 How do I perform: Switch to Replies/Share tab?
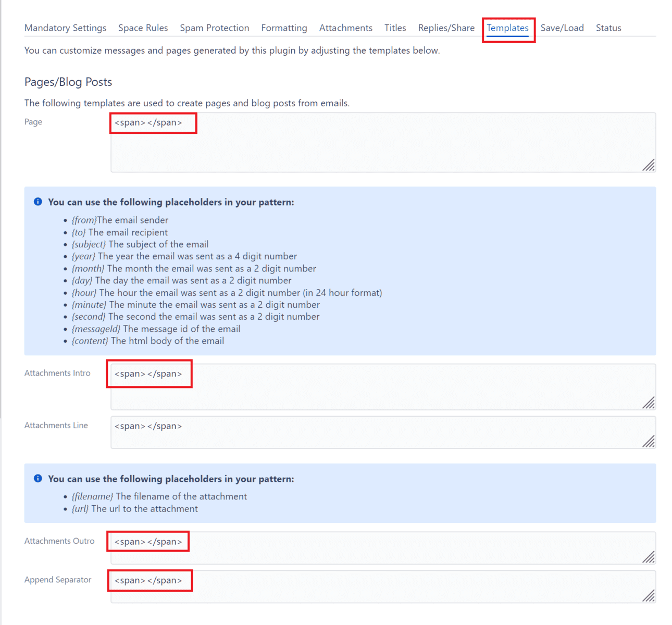446,28
